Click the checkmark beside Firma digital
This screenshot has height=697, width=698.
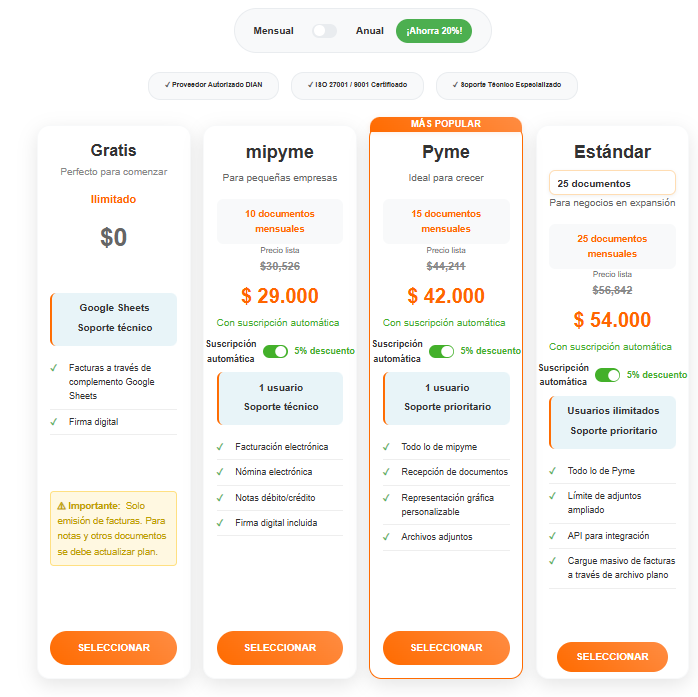(54, 421)
